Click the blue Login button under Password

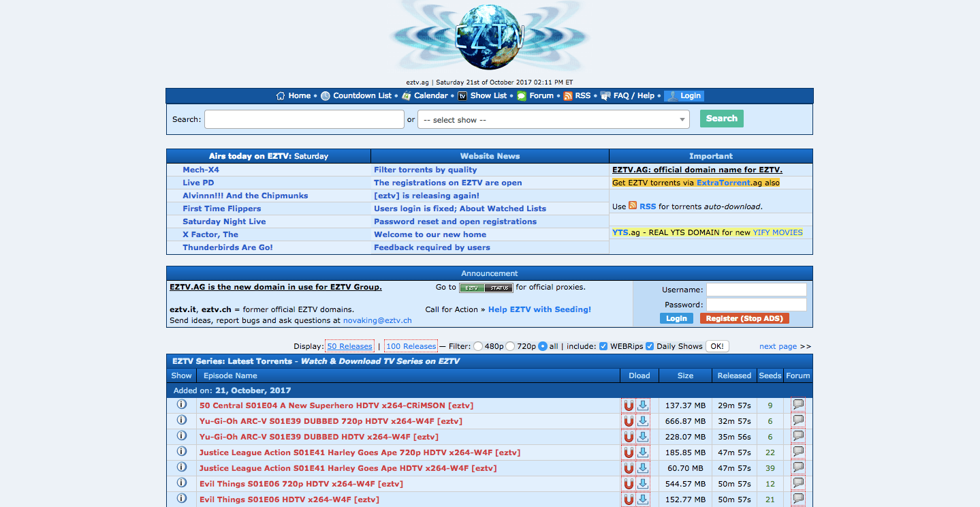point(676,318)
